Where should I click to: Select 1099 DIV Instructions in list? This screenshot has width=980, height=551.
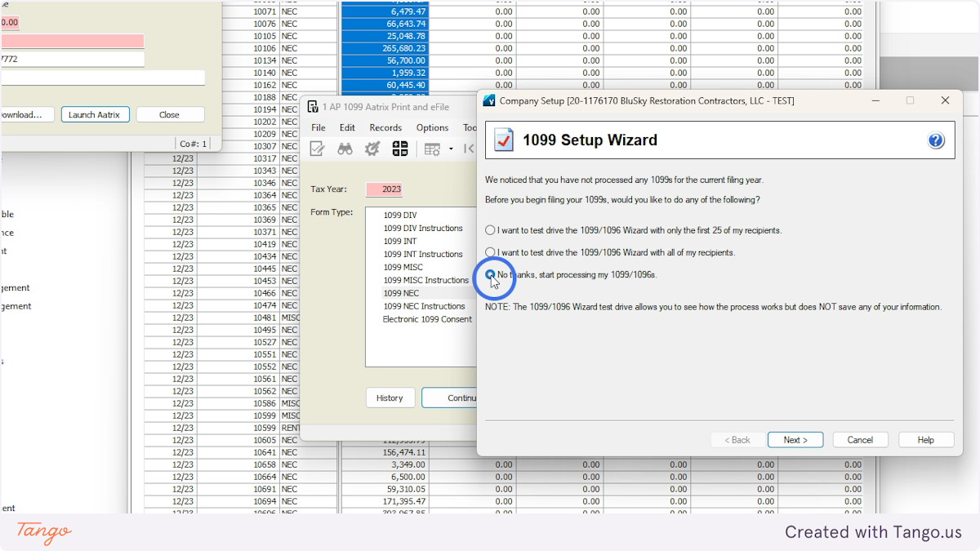[423, 229]
